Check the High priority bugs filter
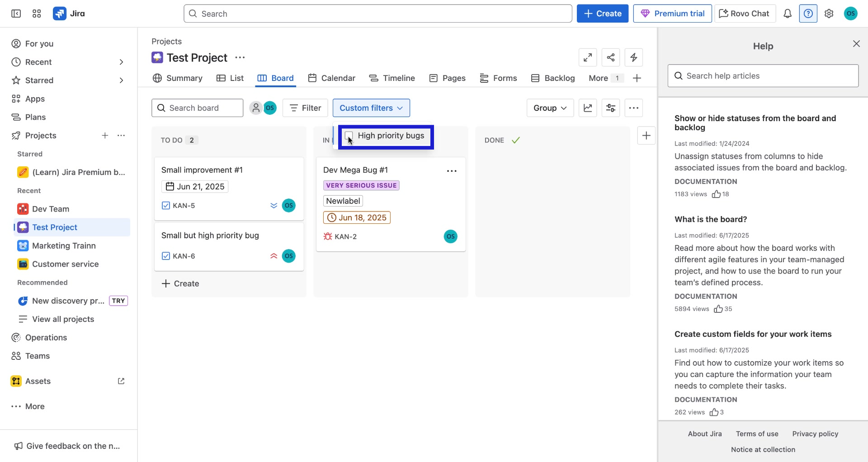The width and height of the screenshot is (868, 462). (x=349, y=136)
